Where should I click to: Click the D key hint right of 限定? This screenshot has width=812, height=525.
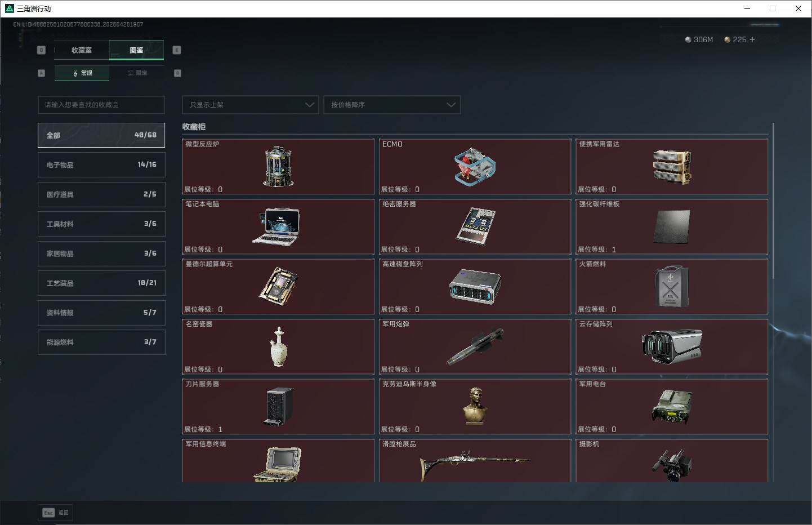click(177, 73)
